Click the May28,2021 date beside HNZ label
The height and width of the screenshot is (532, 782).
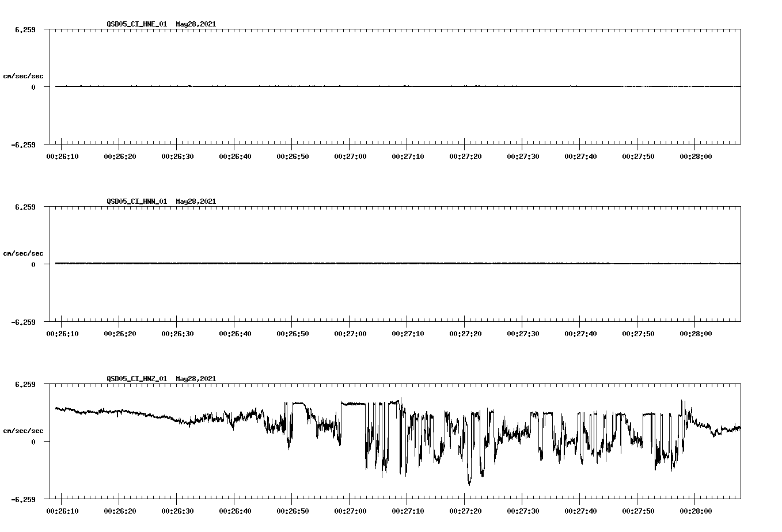(196, 379)
